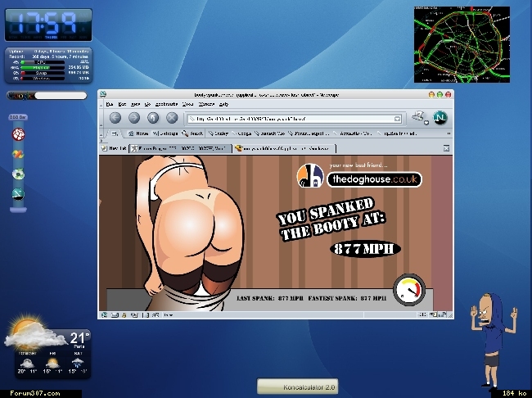The image size is (532, 398).
Task: Click the CPU usage bar in system monitor
Action: pyautogui.click(x=43, y=62)
